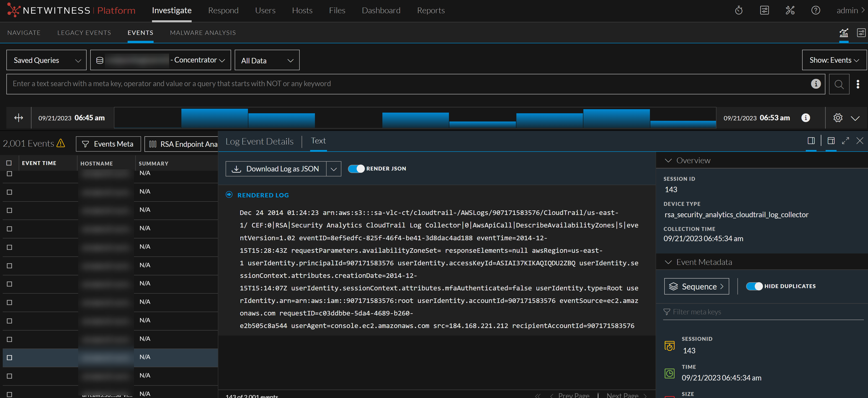Image resolution: width=868 pixels, height=398 pixels.
Task: Click the Download Log as JSON button
Action: tap(276, 169)
